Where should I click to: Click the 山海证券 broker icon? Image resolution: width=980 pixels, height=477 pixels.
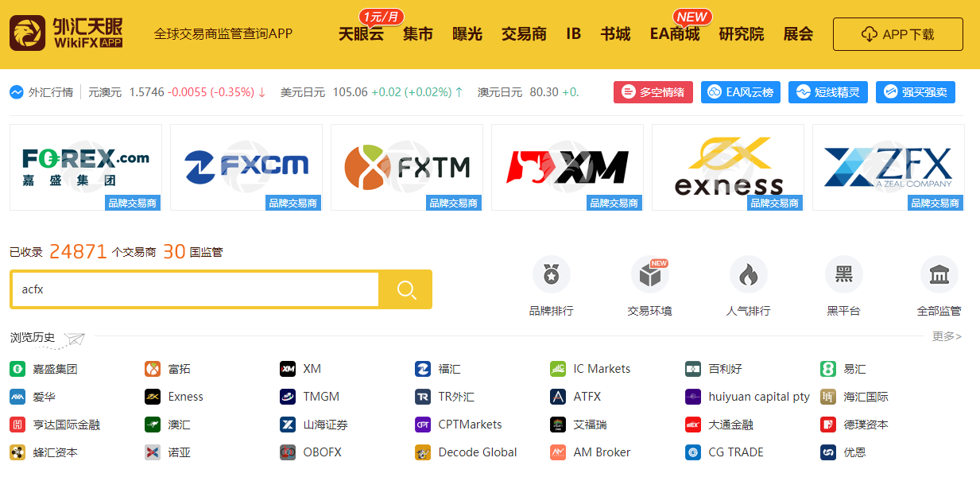tap(288, 425)
